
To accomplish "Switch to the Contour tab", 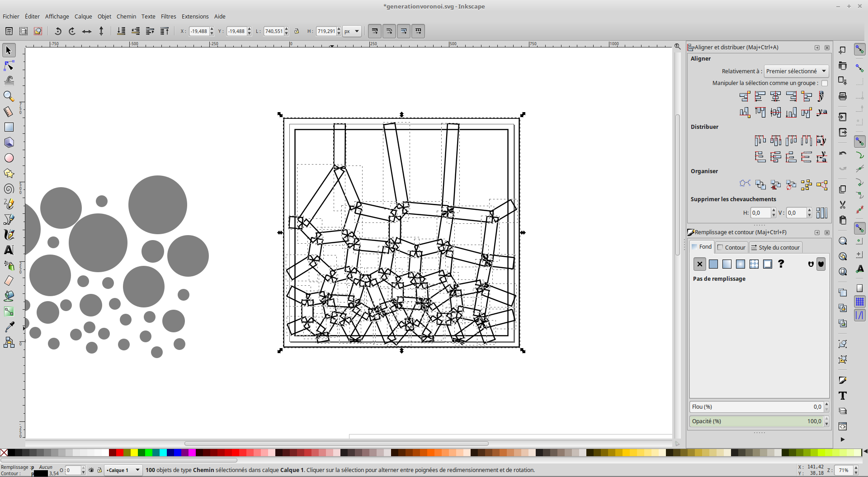I will tap(731, 247).
